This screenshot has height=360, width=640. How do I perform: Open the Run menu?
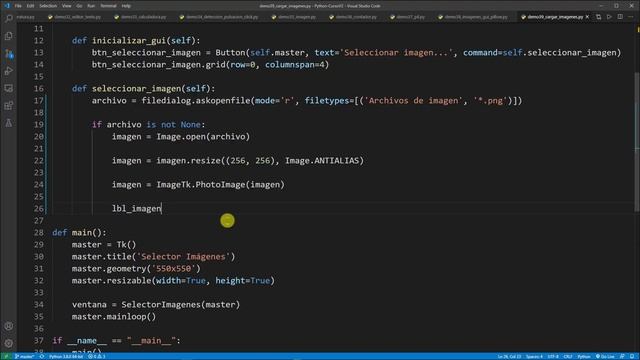pos(91,6)
